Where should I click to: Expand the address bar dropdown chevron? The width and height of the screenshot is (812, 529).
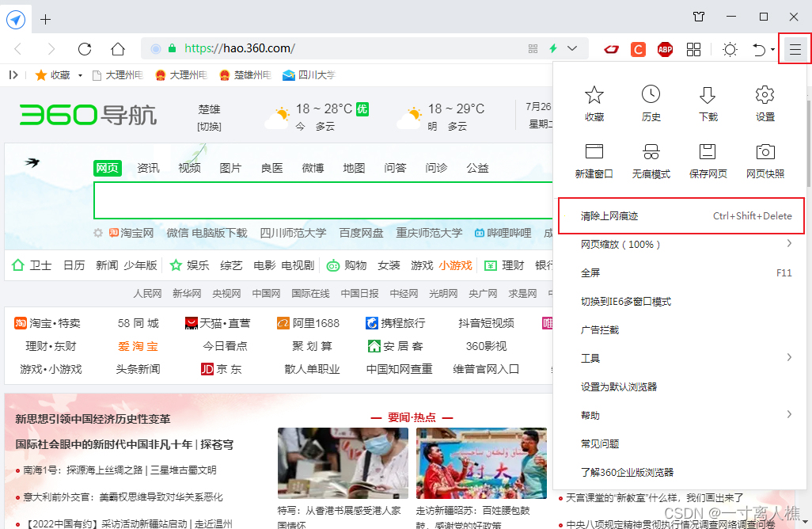pyautogui.click(x=571, y=48)
